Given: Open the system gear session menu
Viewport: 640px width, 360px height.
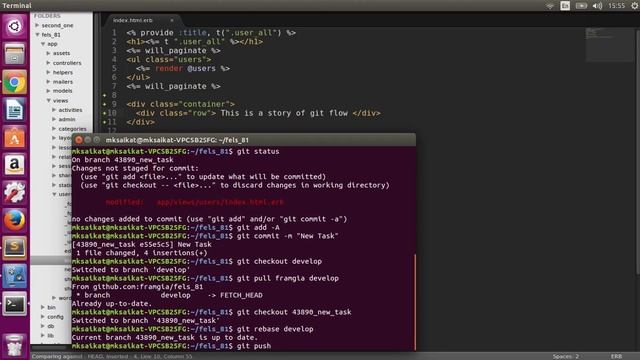Looking at the screenshot, I should [635, 6].
